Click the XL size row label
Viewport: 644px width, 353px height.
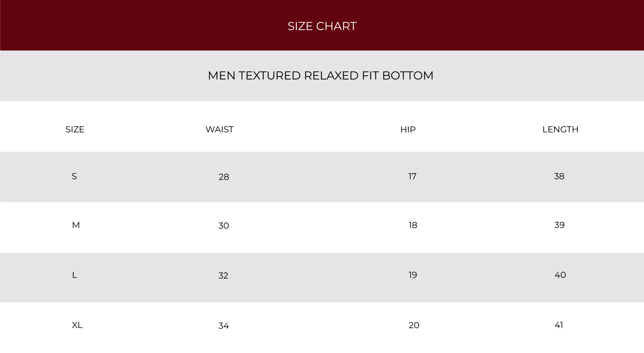coord(77,325)
